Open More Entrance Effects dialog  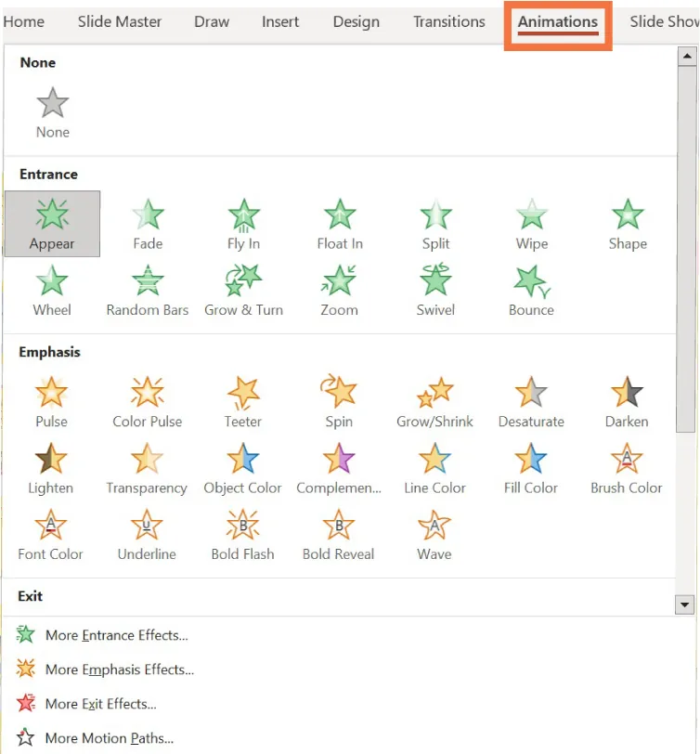(116, 636)
